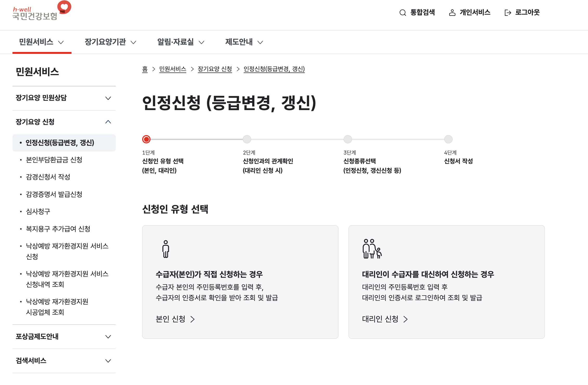This screenshot has width=588, height=385.
Task: Expand the 장기요양기관 menu chevron
Action: (133, 42)
